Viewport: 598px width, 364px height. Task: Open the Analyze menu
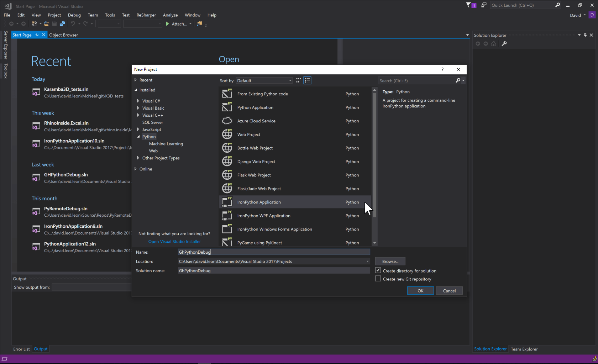coord(170,15)
